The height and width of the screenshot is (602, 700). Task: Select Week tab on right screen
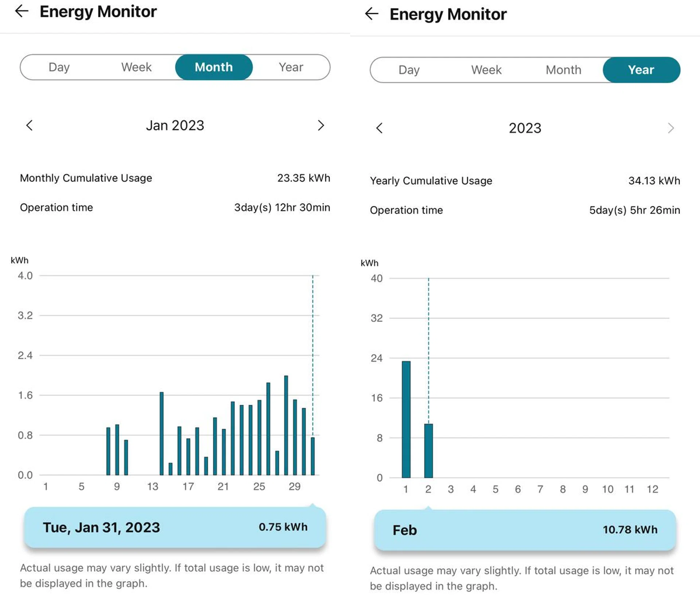point(486,70)
